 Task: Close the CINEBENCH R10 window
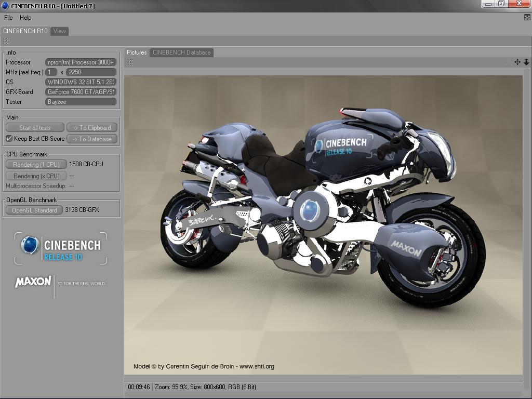pyautogui.click(x=520, y=4)
